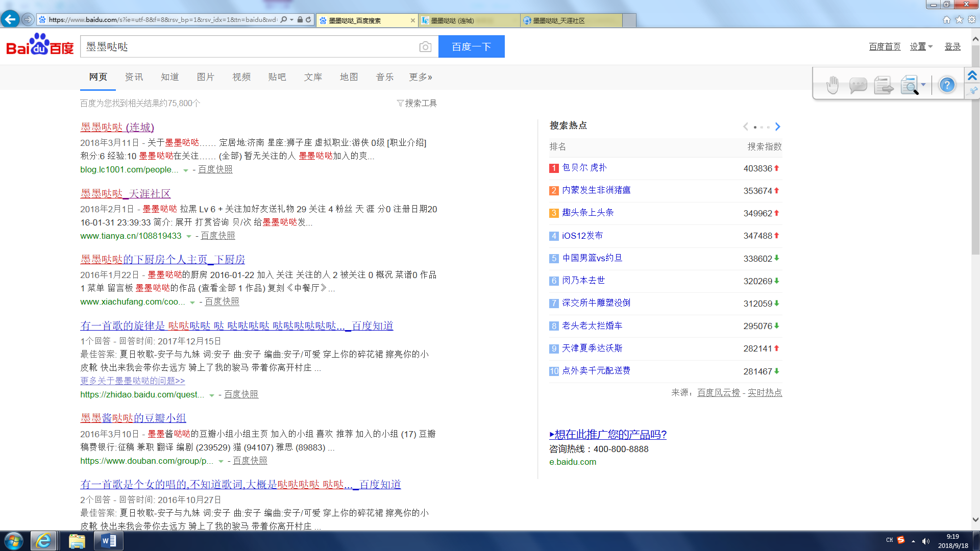Click the 百度一下 search button
The width and height of the screenshot is (980, 551).
tap(471, 47)
